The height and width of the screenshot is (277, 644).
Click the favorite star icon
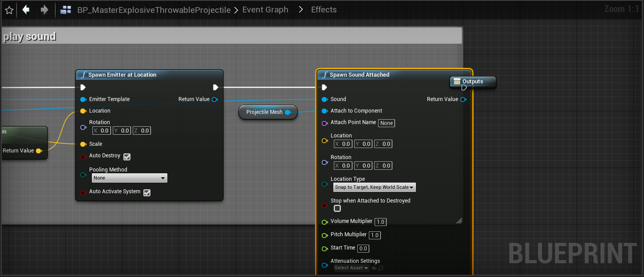coord(9,10)
